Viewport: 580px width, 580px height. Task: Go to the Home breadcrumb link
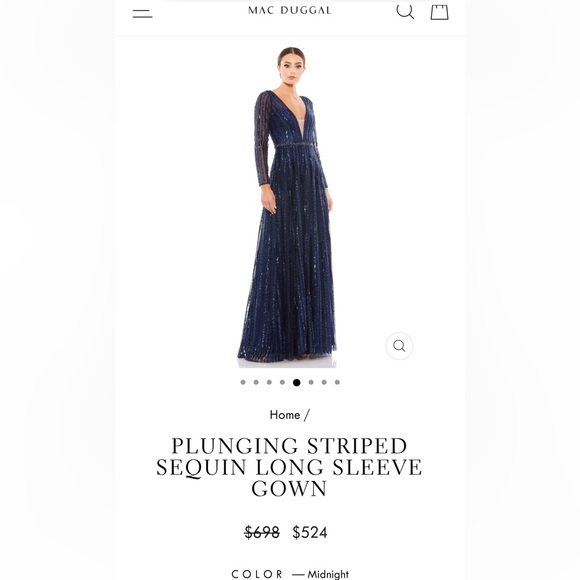(x=285, y=415)
